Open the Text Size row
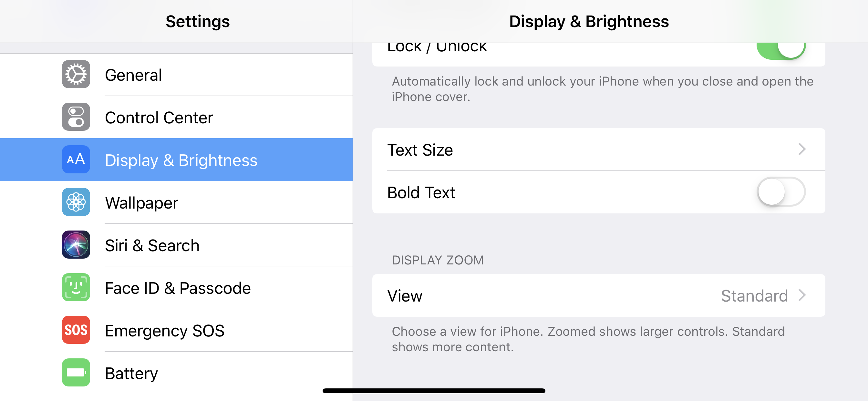Viewport: 868px width, 401px height. point(420,150)
